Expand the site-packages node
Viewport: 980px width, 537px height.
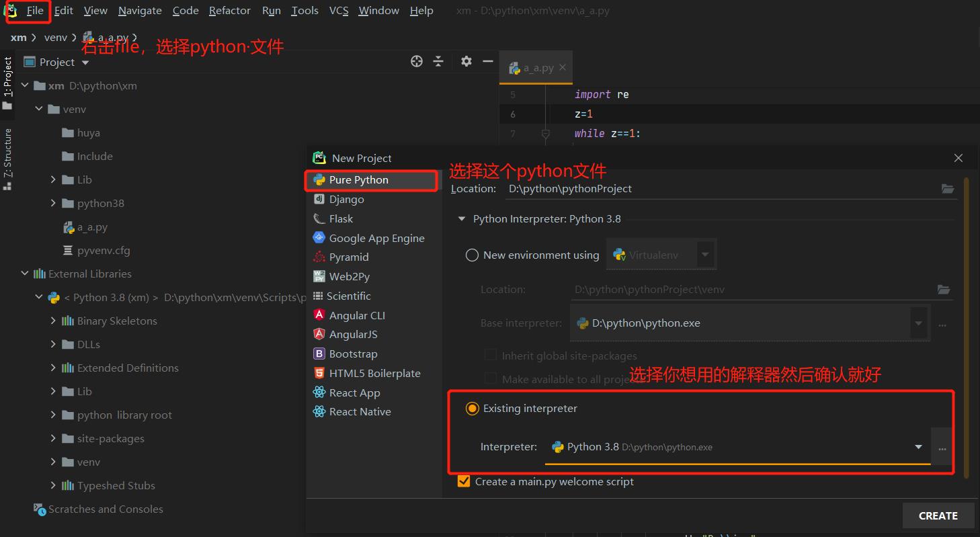point(53,439)
